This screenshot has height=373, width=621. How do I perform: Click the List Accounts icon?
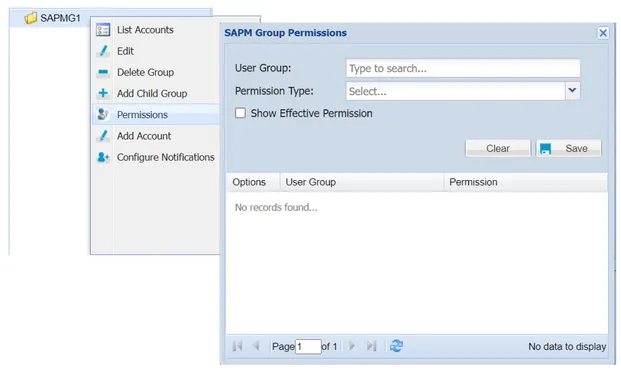click(x=103, y=30)
